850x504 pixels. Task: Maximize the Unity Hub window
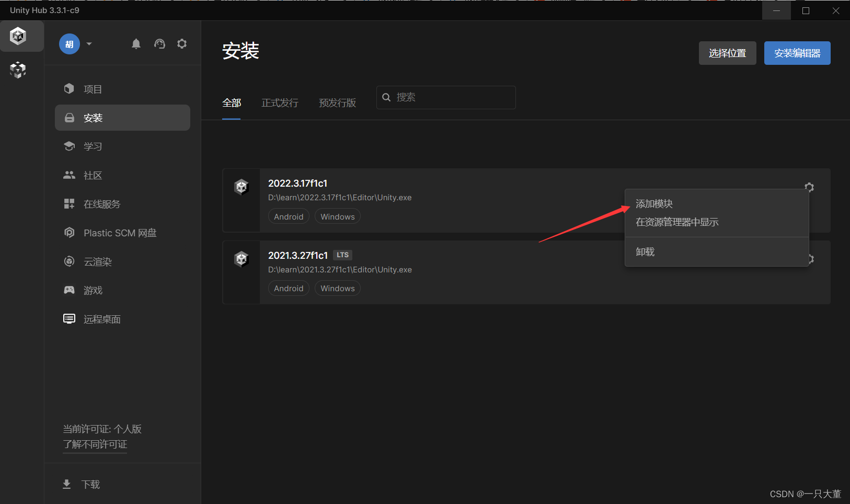click(806, 10)
